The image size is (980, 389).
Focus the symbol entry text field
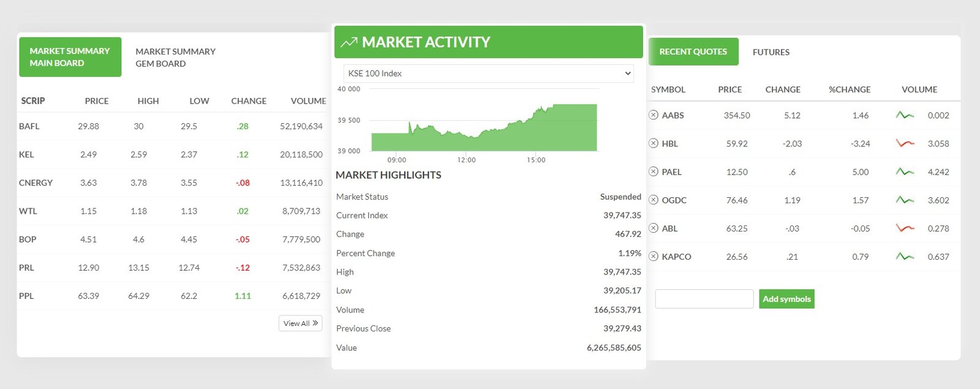pos(704,299)
